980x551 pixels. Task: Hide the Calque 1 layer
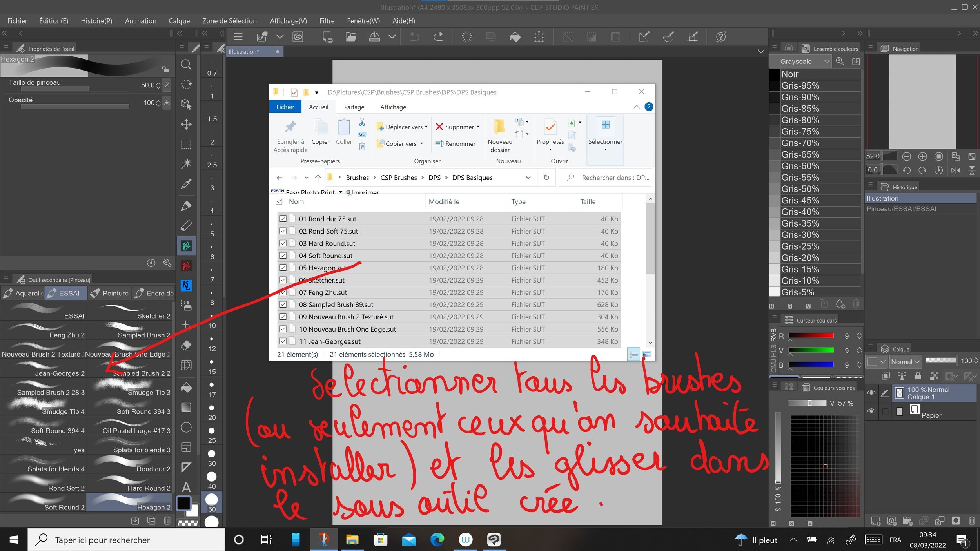871,393
